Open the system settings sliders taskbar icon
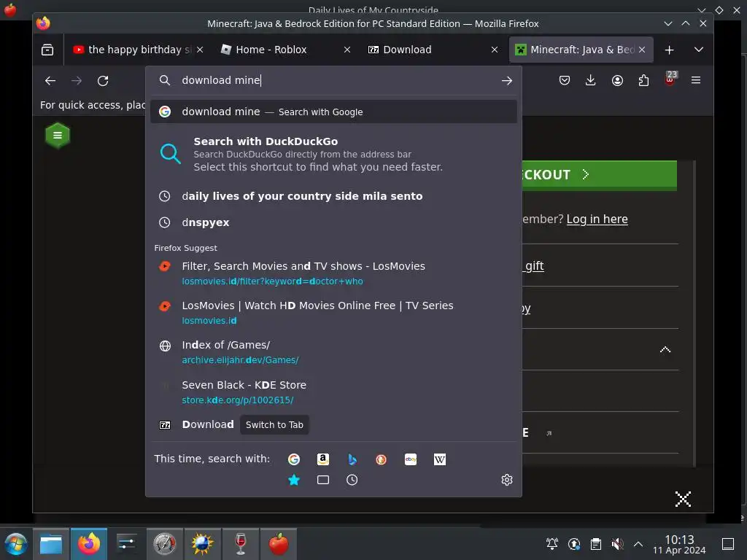This screenshot has width=747, height=560. click(127, 544)
